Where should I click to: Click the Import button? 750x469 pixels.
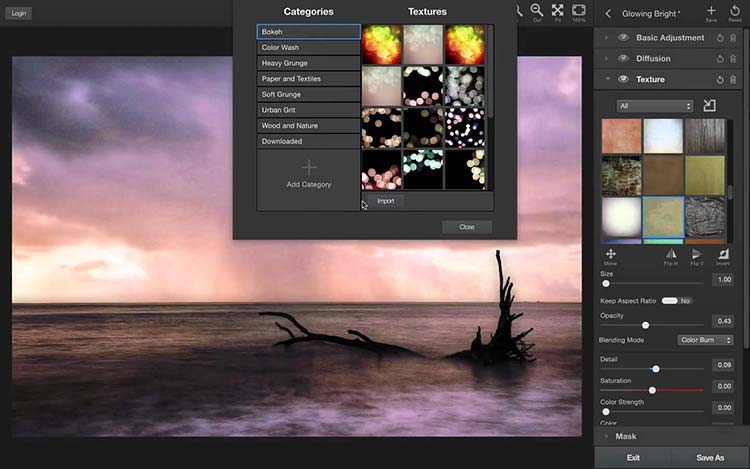point(386,201)
